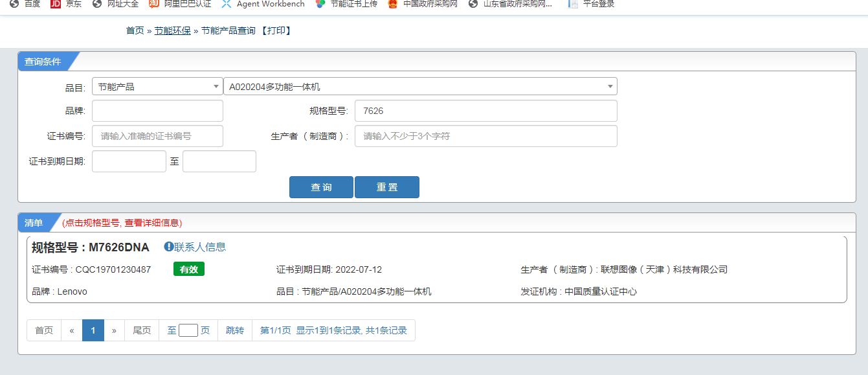This screenshot has height=375, width=868.
Task: Click the previous page « button
Action: click(72, 330)
